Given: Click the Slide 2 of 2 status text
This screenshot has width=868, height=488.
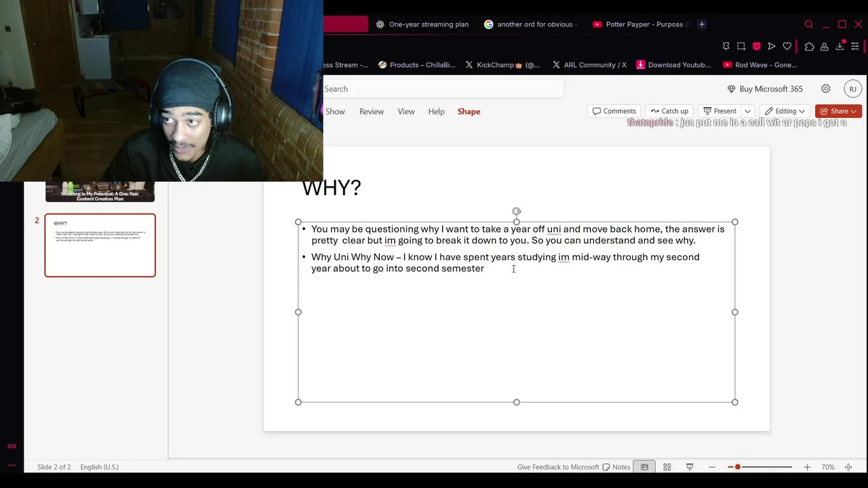Looking at the screenshot, I should point(54,467).
